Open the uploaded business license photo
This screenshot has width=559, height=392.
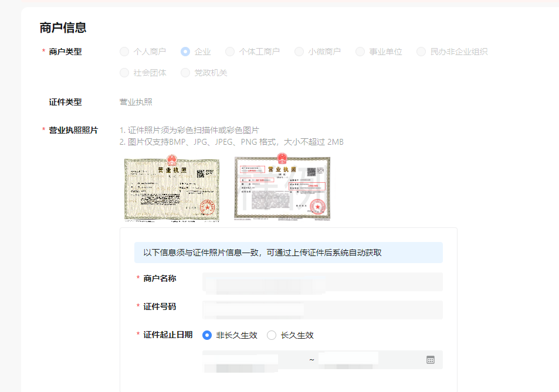pos(172,188)
